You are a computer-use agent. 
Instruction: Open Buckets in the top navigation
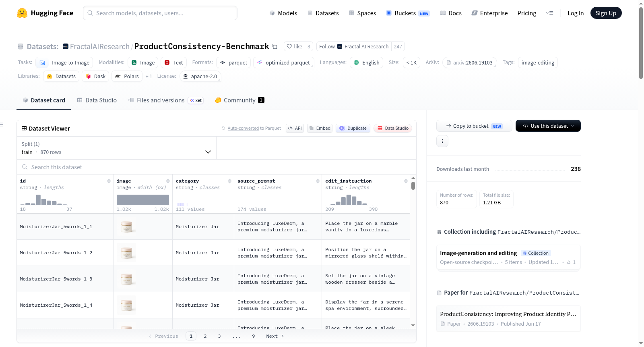408,13
